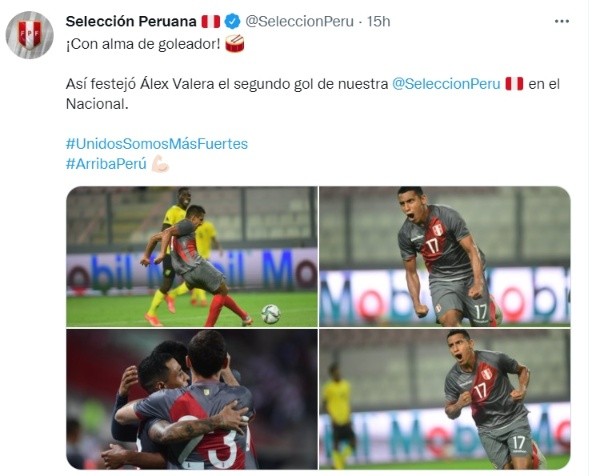Open the bottom-right photo of number 17 running
Image resolution: width=600 pixels, height=476 pixels.
(x=445, y=399)
